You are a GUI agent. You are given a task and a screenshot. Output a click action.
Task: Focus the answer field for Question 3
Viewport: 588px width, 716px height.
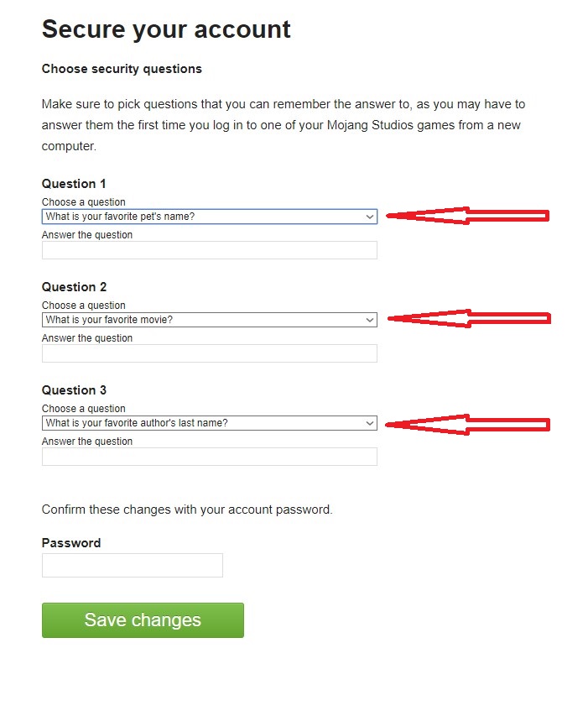[x=209, y=457]
